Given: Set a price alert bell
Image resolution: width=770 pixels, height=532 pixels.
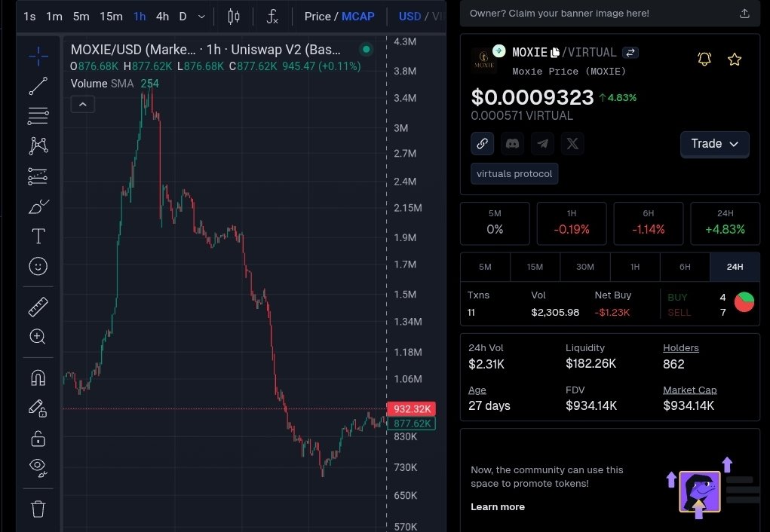Looking at the screenshot, I should pos(704,60).
